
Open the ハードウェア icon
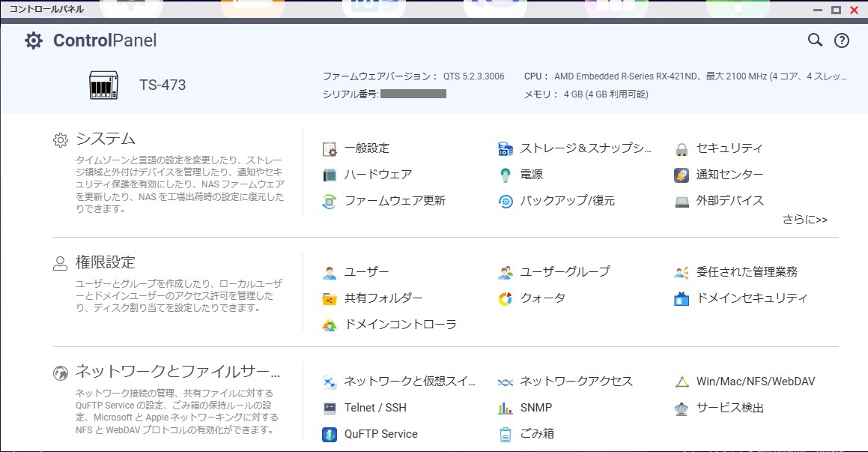pyautogui.click(x=330, y=175)
